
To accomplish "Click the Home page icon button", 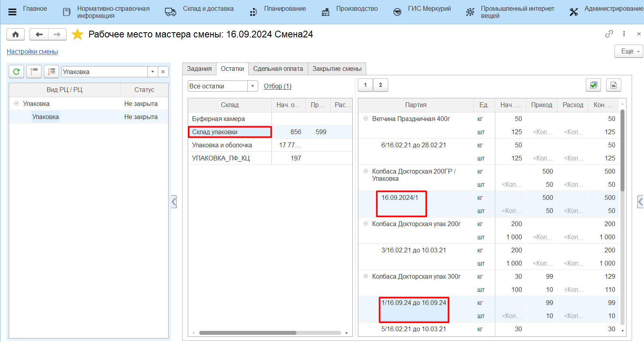I will click(x=16, y=35).
